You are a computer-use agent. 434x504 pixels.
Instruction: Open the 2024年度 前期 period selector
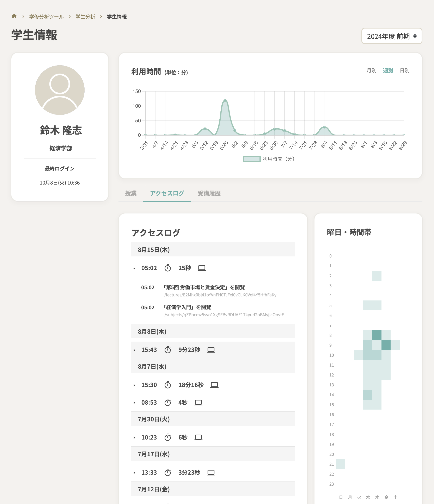point(392,36)
